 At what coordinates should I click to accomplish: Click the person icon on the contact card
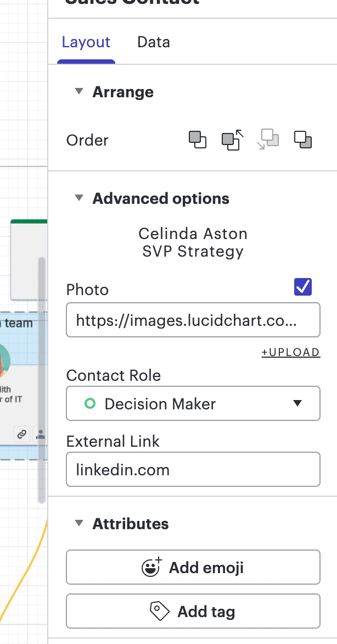click(x=41, y=434)
